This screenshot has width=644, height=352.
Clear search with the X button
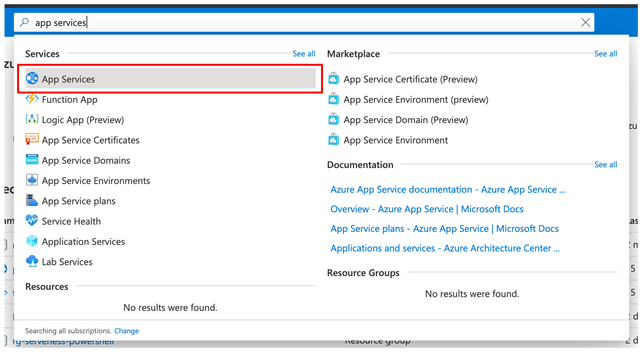tap(585, 23)
